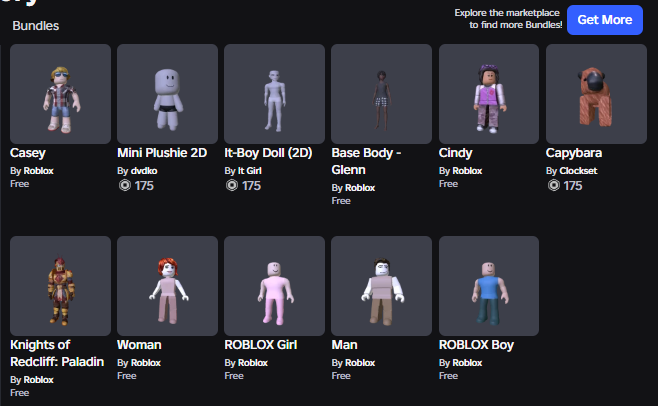Click the Get More button

pos(605,20)
